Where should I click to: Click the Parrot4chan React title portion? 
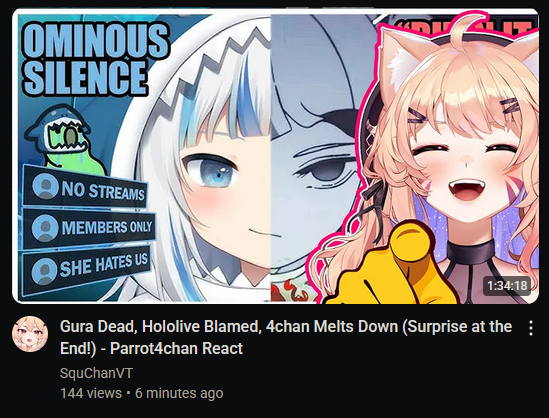[x=176, y=348]
